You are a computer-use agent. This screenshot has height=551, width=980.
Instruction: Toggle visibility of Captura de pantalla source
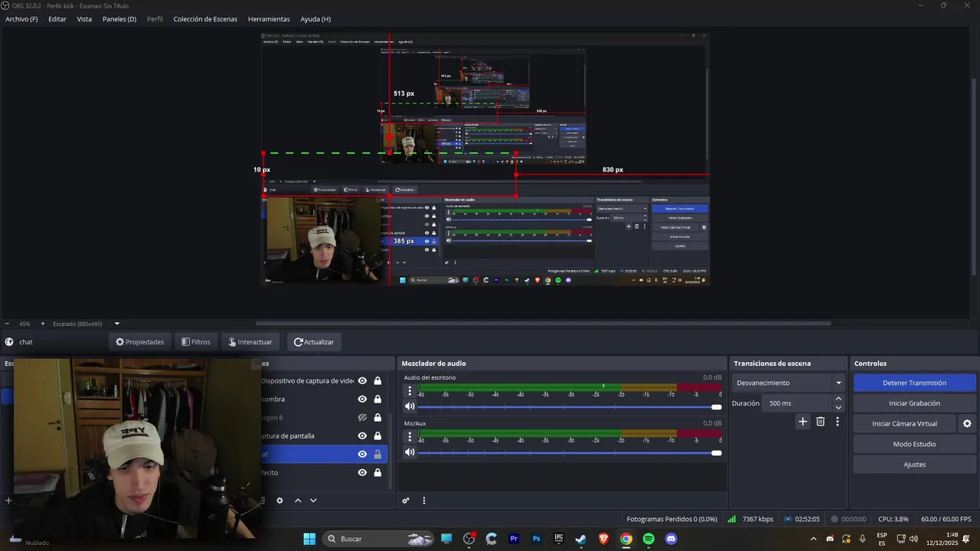click(362, 435)
